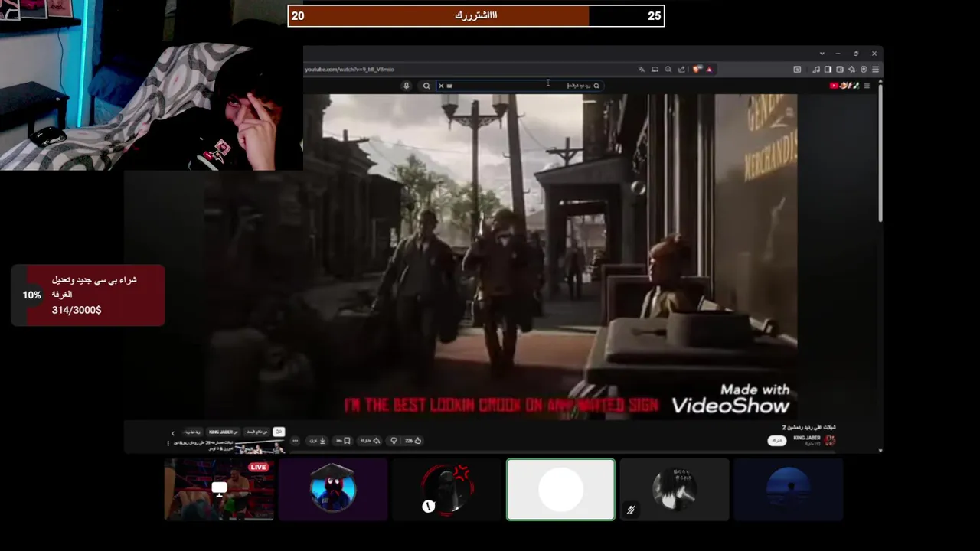Click the cast/install icon in address bar
Image resolution: width=980 pixels, height=551 pixels.
coord(655,70)
